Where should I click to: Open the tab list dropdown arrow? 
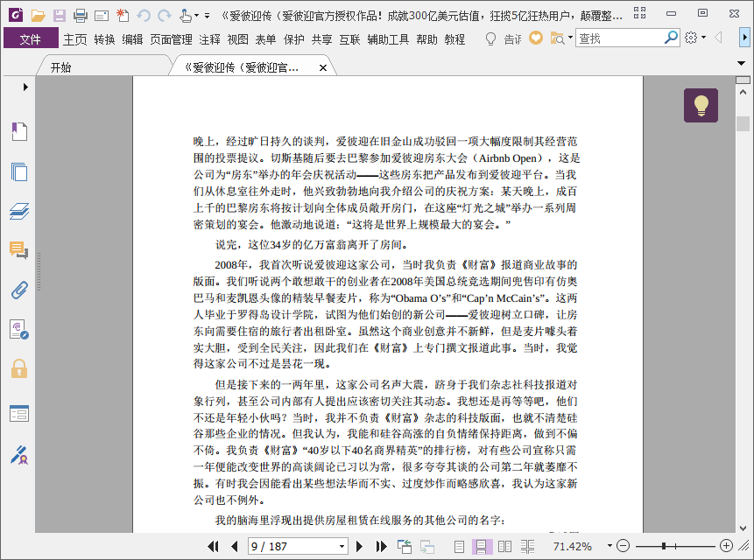(741, 63)
